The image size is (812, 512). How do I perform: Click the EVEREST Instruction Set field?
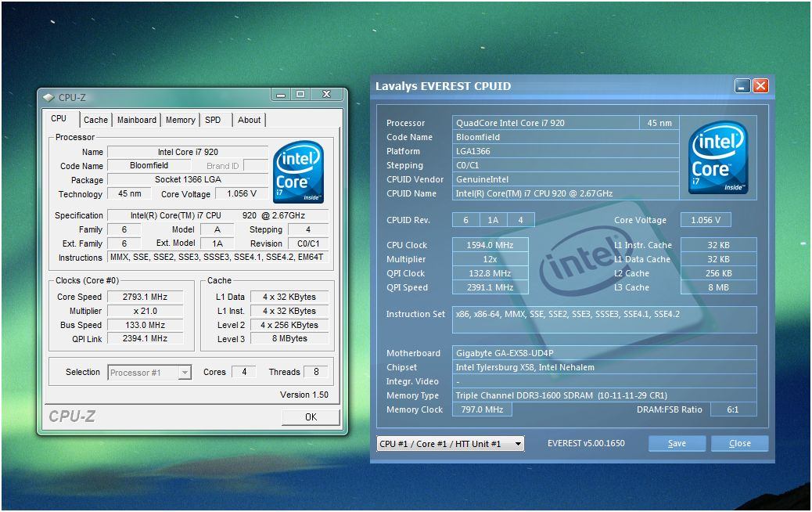(604, 319)
